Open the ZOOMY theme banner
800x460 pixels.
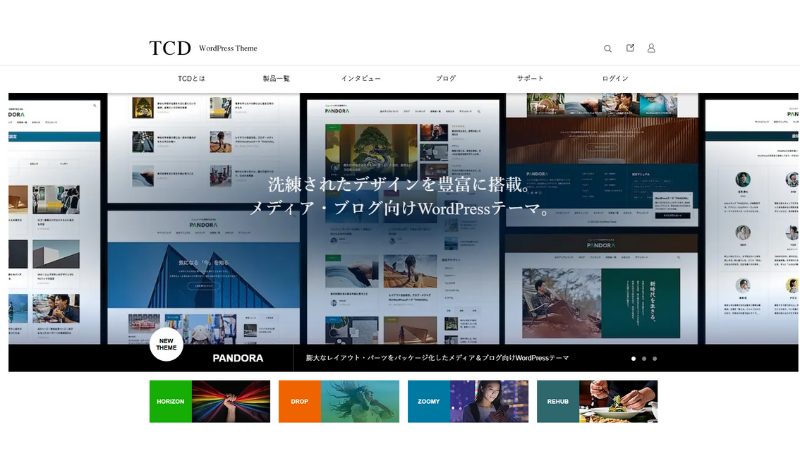[x=468, y=401]
